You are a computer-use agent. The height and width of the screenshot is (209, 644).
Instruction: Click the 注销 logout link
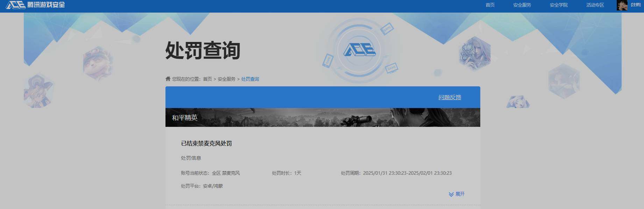point(636,5)
